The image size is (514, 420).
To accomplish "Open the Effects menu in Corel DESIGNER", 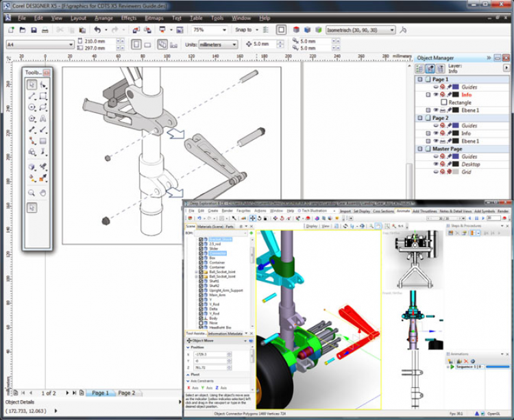I will pyautogui.click(x=129, y=18).
